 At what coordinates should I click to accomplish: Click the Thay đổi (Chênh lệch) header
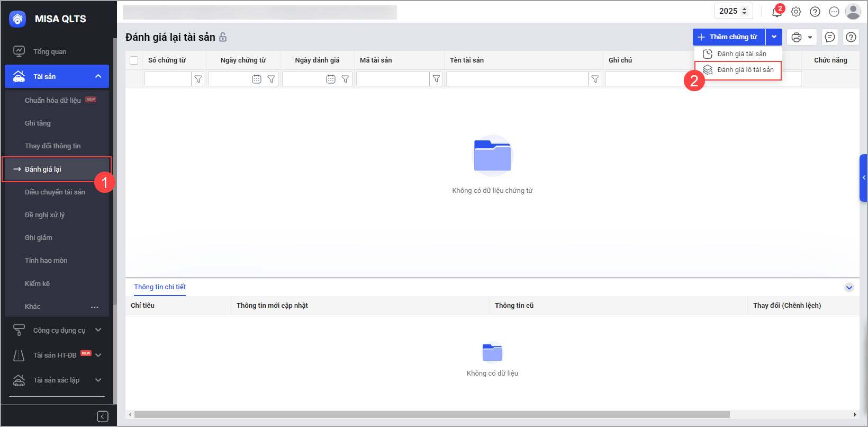tap(787, 306)
